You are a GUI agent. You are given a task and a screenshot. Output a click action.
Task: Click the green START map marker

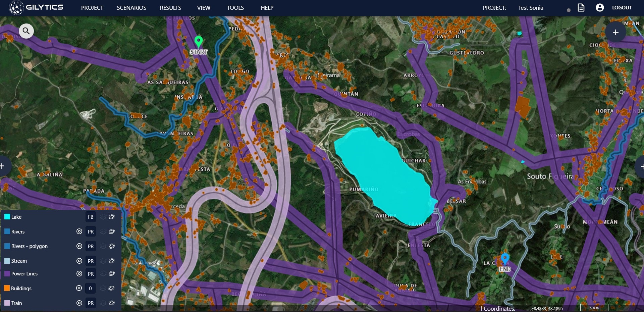pos(199,42)
